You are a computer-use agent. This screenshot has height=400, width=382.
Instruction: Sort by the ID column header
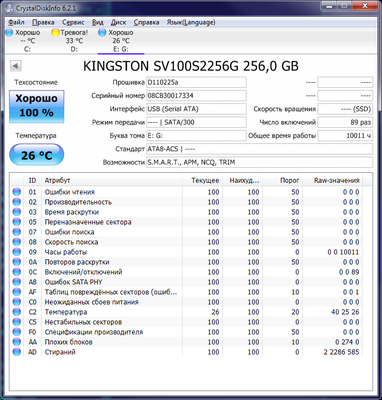(33, 180)
